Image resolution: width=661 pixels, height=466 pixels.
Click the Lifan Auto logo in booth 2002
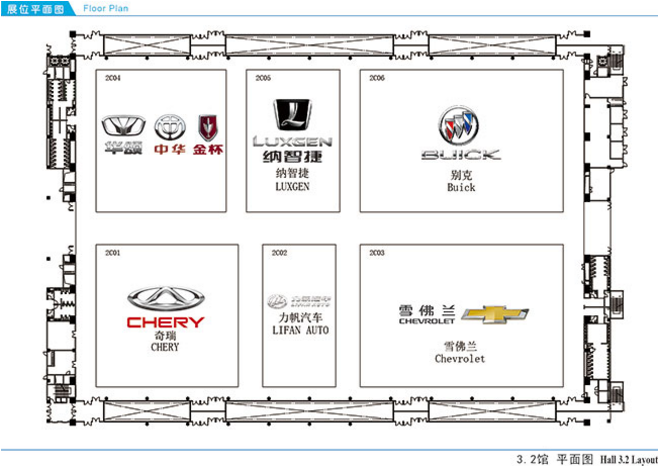[x=299, y=301]
